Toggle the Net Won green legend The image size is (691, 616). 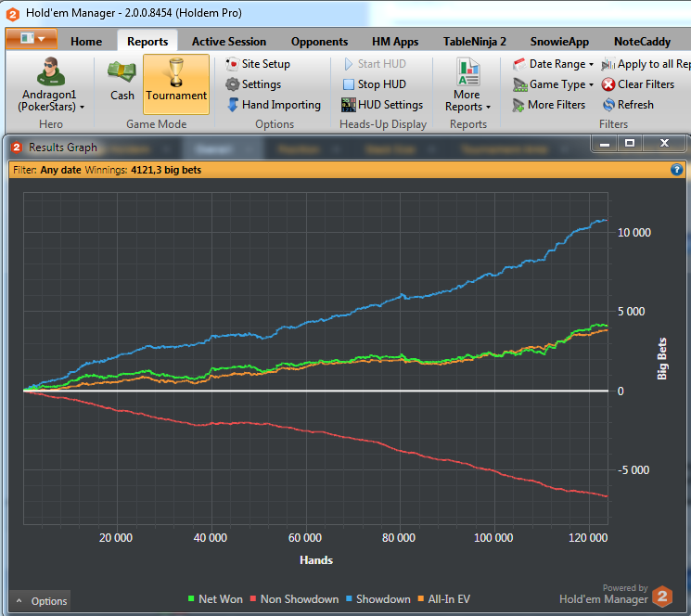point(215,599)
